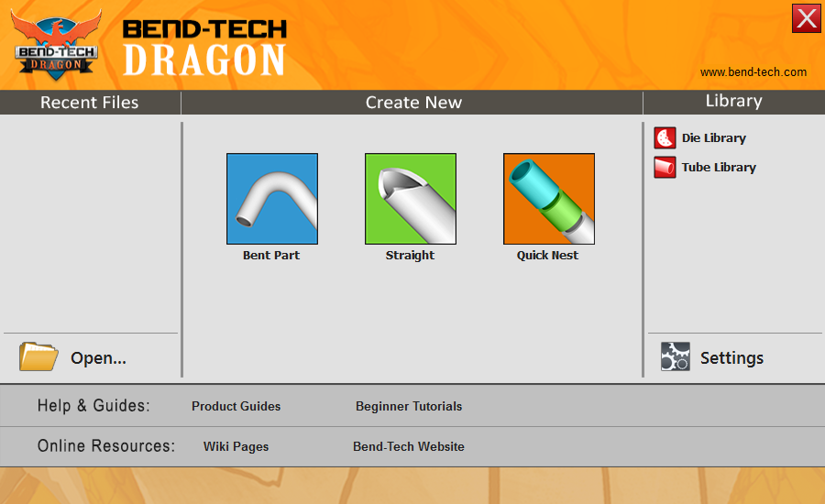Open Product Guides

236,406
